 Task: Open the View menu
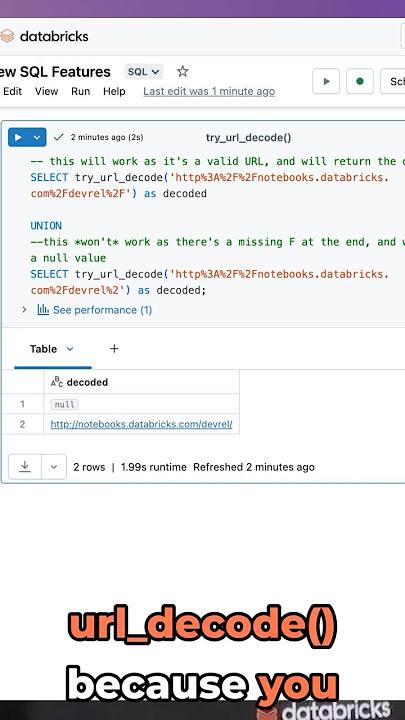[x=46, y=91]
